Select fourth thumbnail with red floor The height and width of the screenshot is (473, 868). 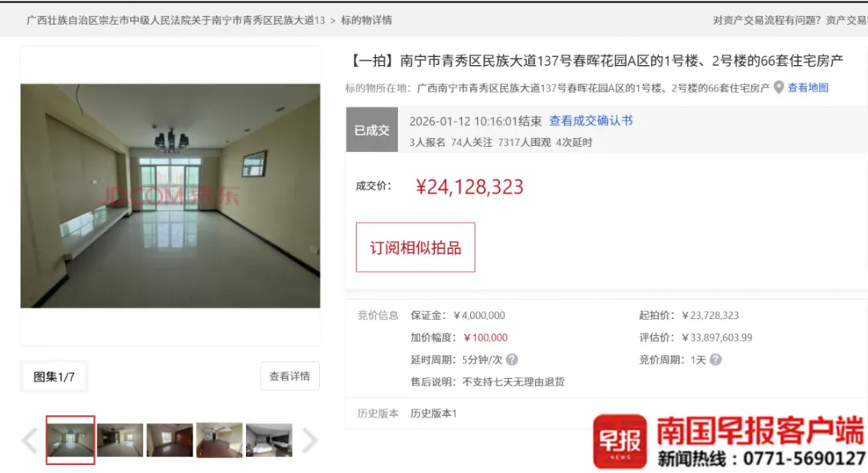pos(219,440)
